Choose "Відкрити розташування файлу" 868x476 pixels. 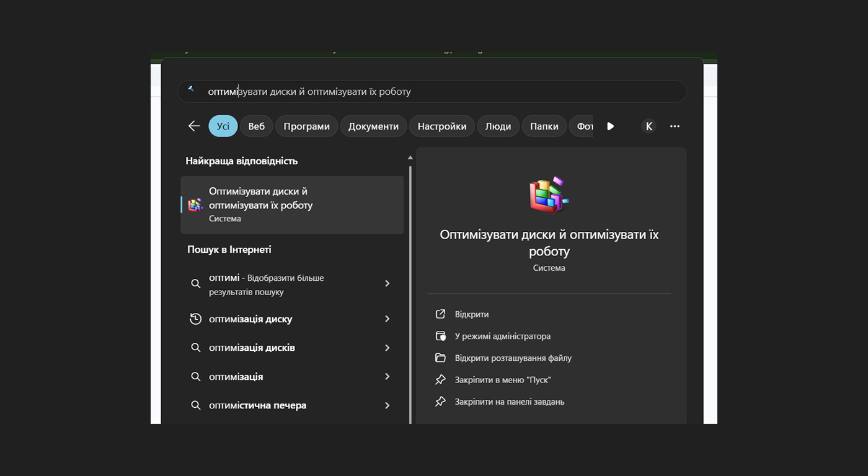(513, 358)
